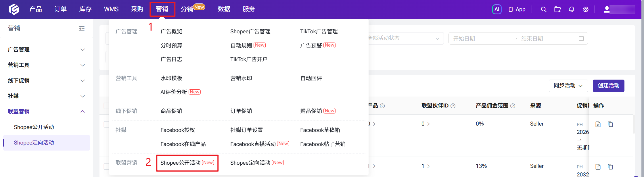Open the 产品 top menu
Image resolution: width=644 pixels, height=177 pixels.
36,9
